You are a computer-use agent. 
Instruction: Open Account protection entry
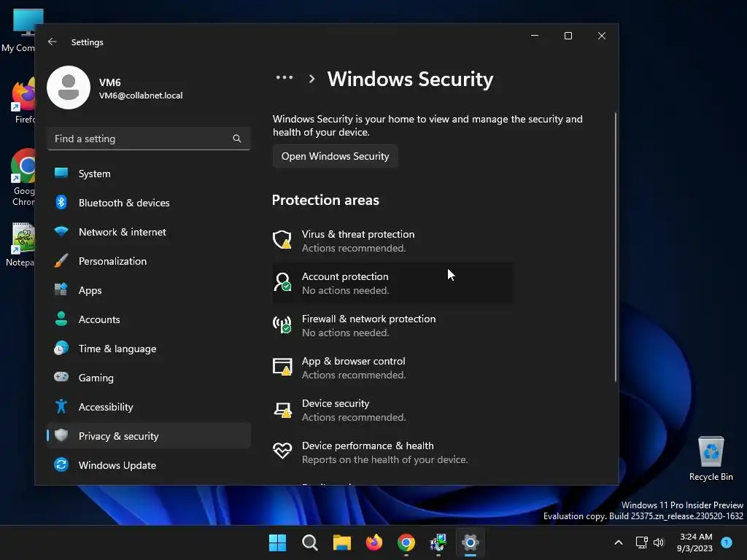[393, 283]
